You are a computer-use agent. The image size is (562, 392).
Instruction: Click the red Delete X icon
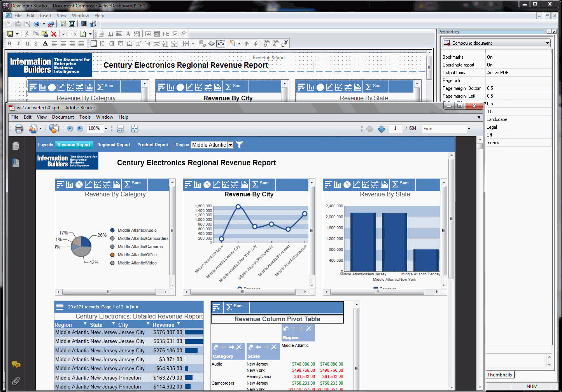(54, 34)
